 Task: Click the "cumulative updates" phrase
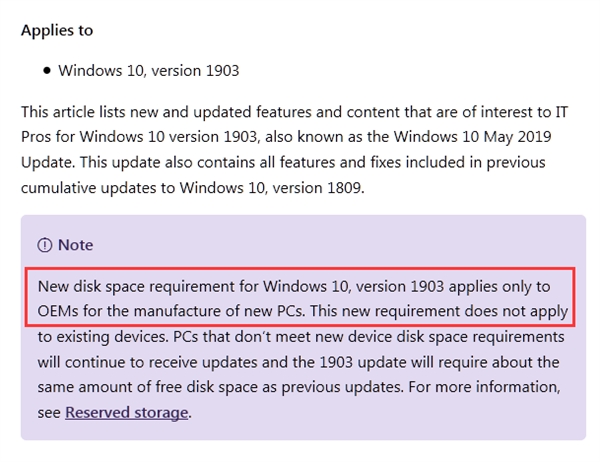88,188
